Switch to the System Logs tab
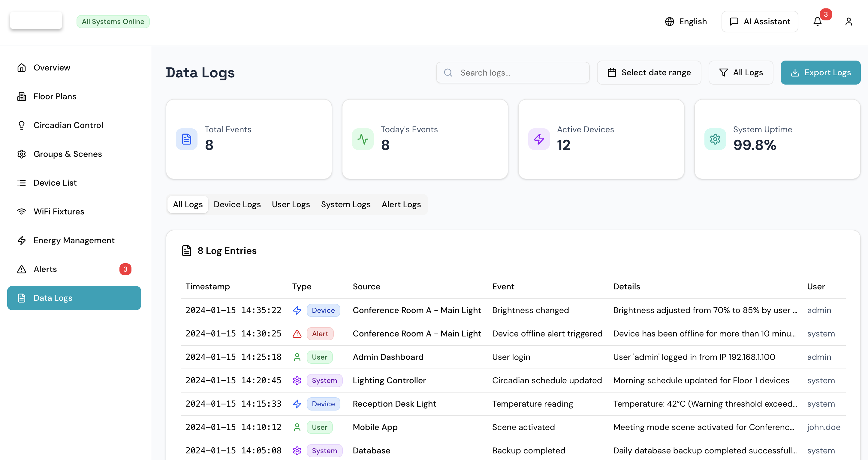 click(345, 204)
